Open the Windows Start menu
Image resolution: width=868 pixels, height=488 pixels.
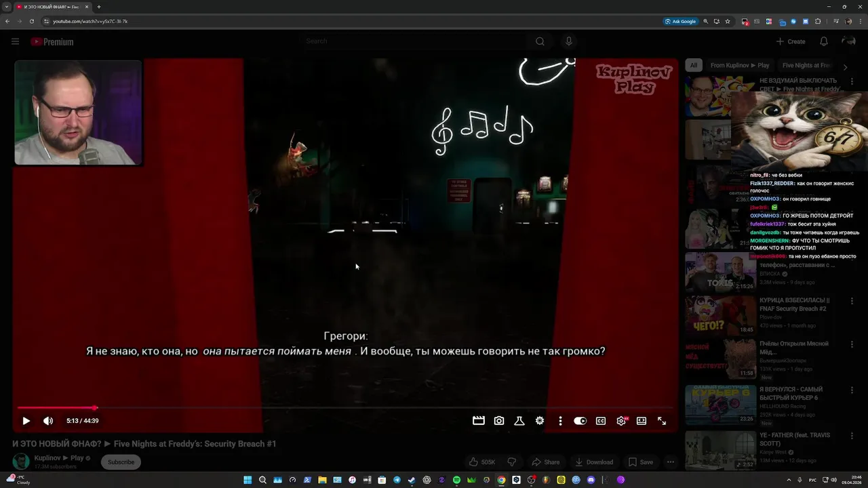click(x=248, y=480)
